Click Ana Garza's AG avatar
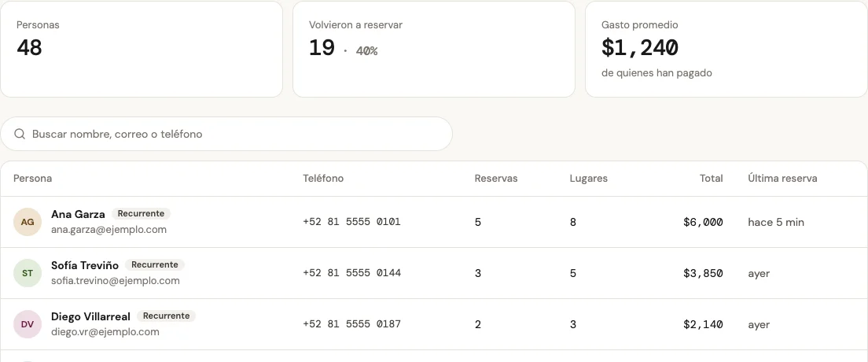The width and height of the screenshot is (868, 362). pyautogui.click(x=28, y=222)
